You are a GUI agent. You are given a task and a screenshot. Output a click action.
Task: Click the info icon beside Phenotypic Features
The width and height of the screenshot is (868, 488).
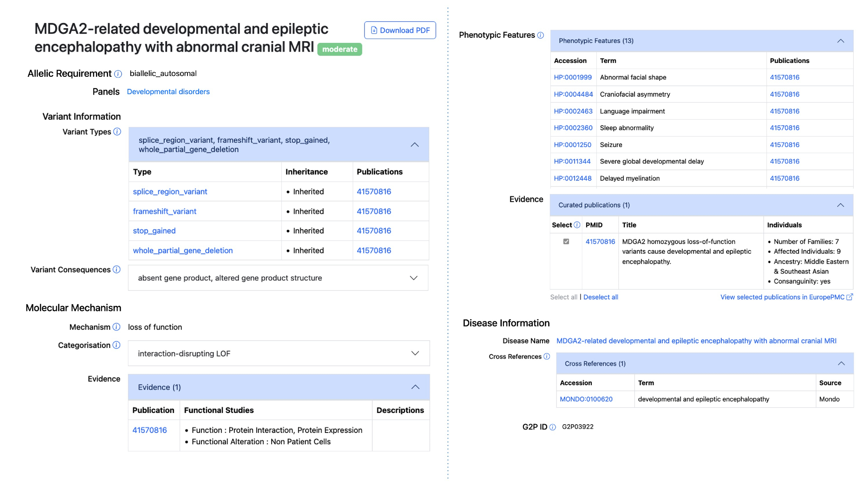point(540,35)
